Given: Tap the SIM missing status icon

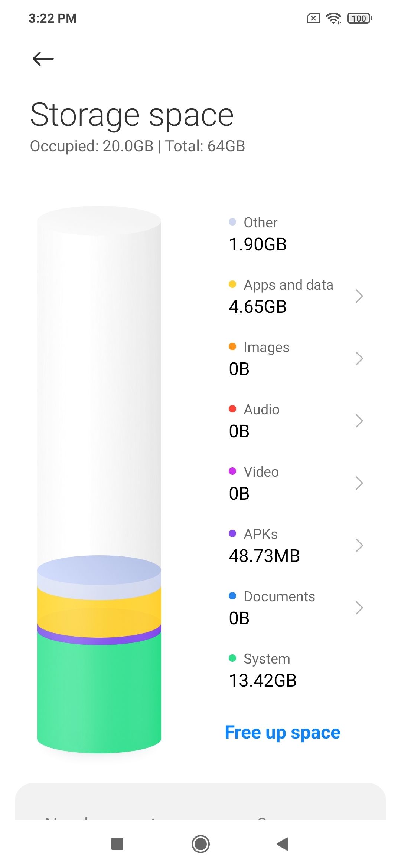Looking at the screenshot, I should [313, 18].
